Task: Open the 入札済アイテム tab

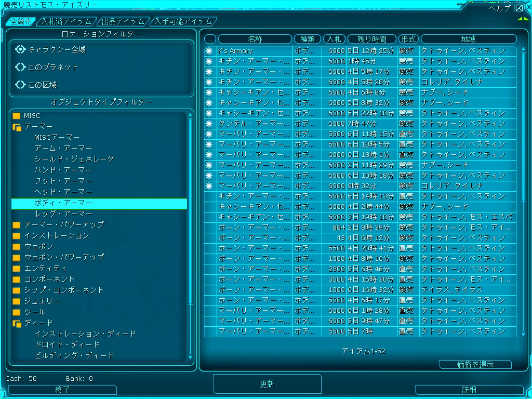Action: (x=66, y=21)
